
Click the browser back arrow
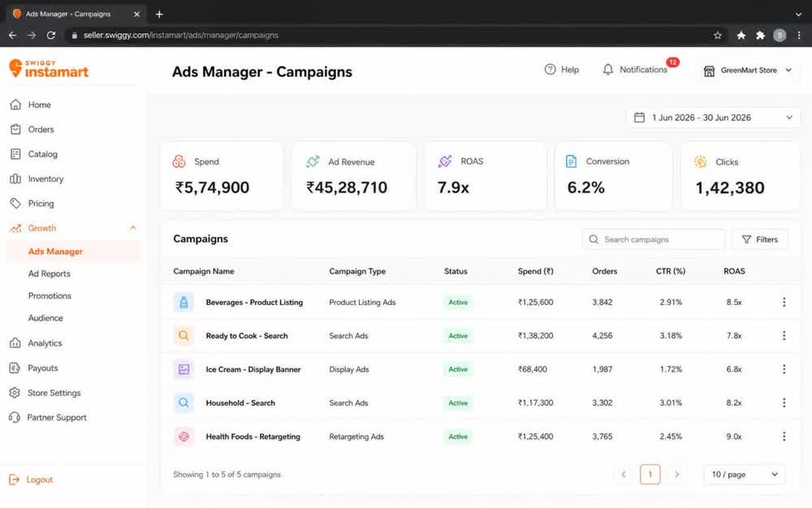(12, 35)
